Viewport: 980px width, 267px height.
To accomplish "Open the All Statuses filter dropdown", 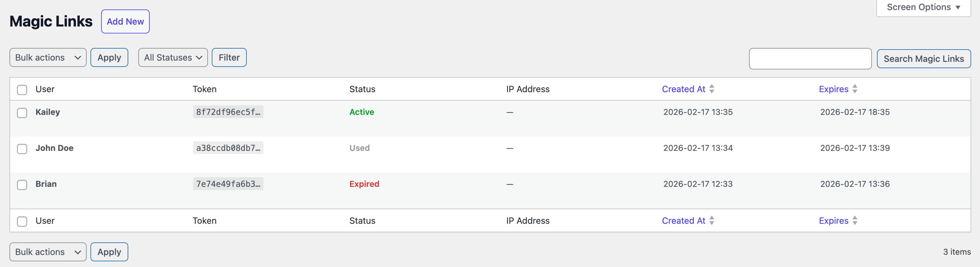I will (x=173, y=57).
